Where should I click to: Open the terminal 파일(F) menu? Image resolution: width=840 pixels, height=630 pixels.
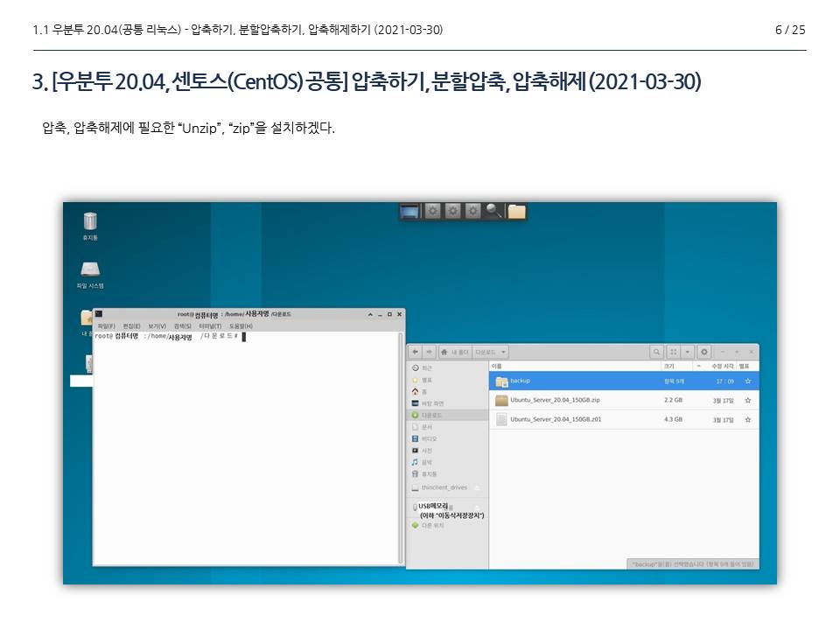(x=106, y=325)
